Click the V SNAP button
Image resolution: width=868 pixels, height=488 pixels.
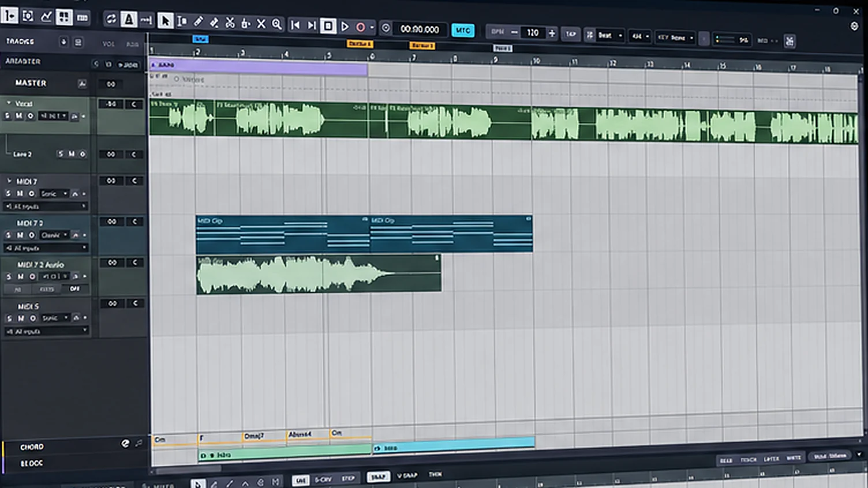click(407, 476)
